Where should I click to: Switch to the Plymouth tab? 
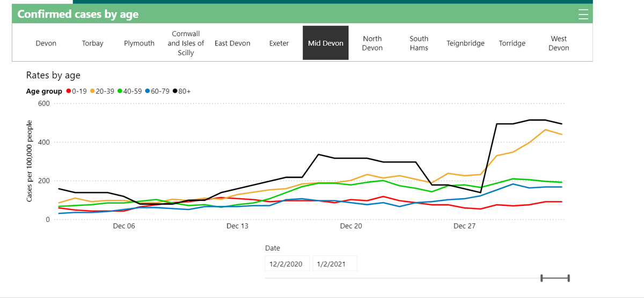point(139,43)
